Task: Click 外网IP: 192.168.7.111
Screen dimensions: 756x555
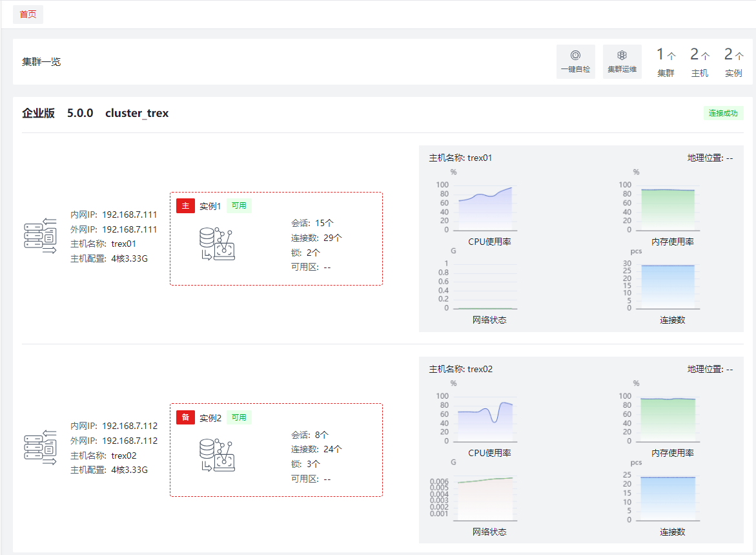Action: click(114, 230)
